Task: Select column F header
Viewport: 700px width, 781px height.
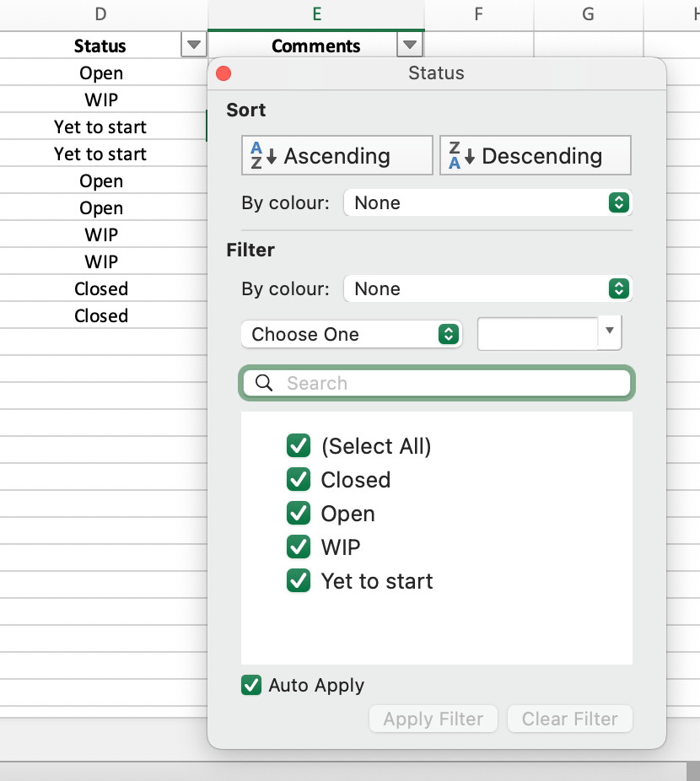Action: click(x=478, y=13)
